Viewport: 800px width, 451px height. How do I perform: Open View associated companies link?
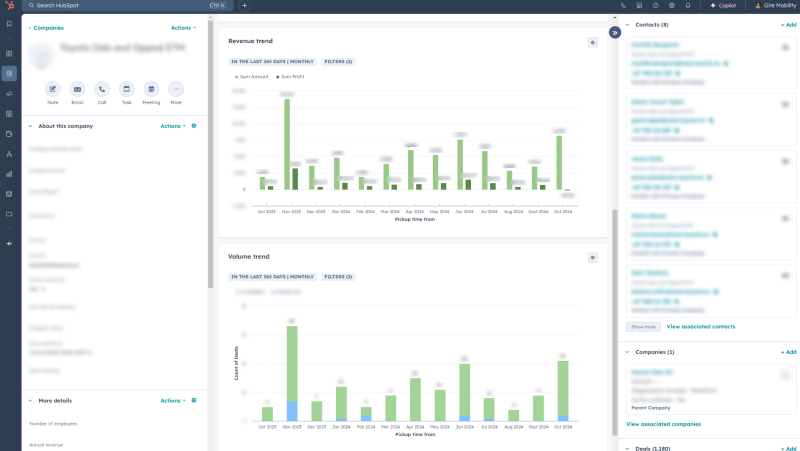pyautogui.click(x=663, y=424)
